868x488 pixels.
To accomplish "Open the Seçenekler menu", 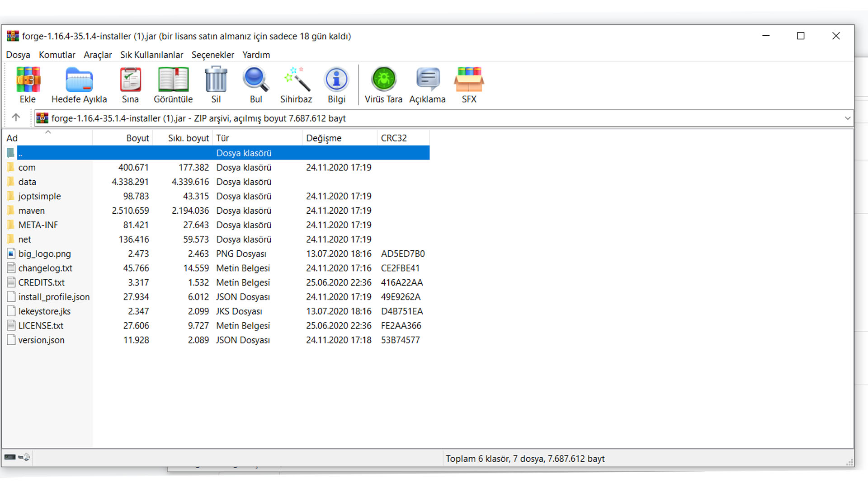I will point(213,55).
